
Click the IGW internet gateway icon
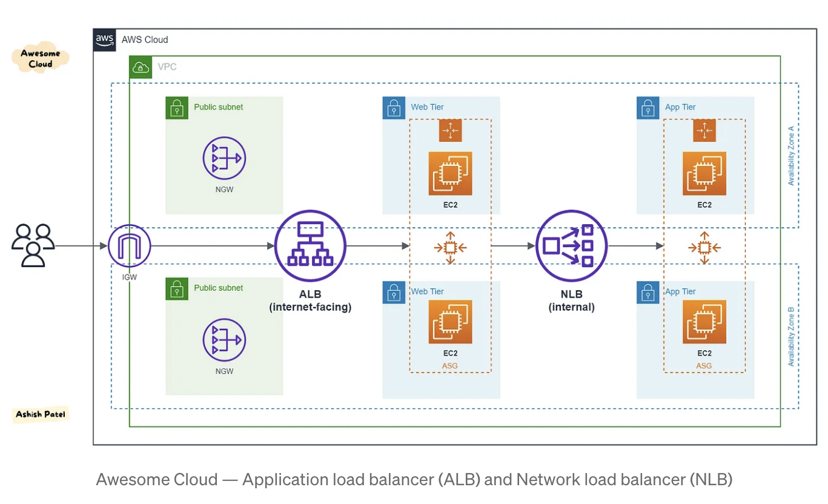(x=129, y=246)
